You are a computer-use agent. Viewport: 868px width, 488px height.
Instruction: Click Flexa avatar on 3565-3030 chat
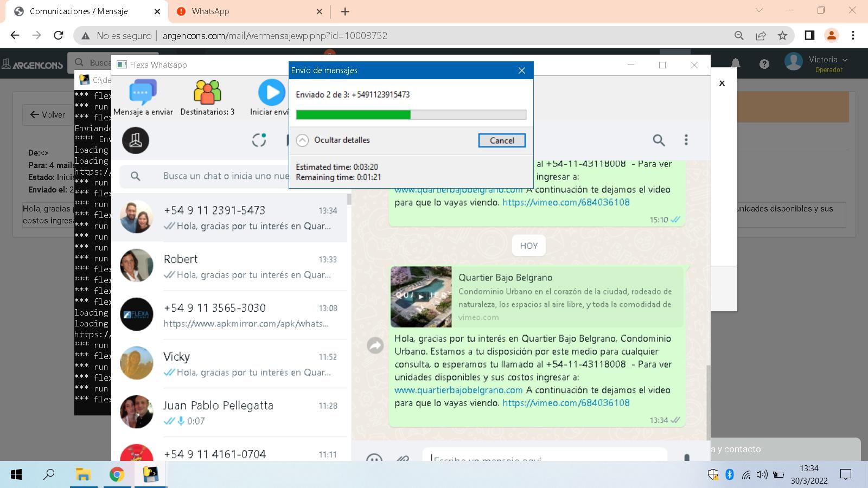pos(136,314)
